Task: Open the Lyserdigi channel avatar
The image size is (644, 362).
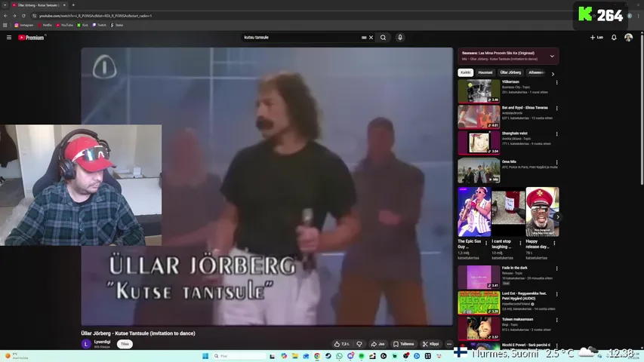Action: pyautogui.click(x=86, y=344)
